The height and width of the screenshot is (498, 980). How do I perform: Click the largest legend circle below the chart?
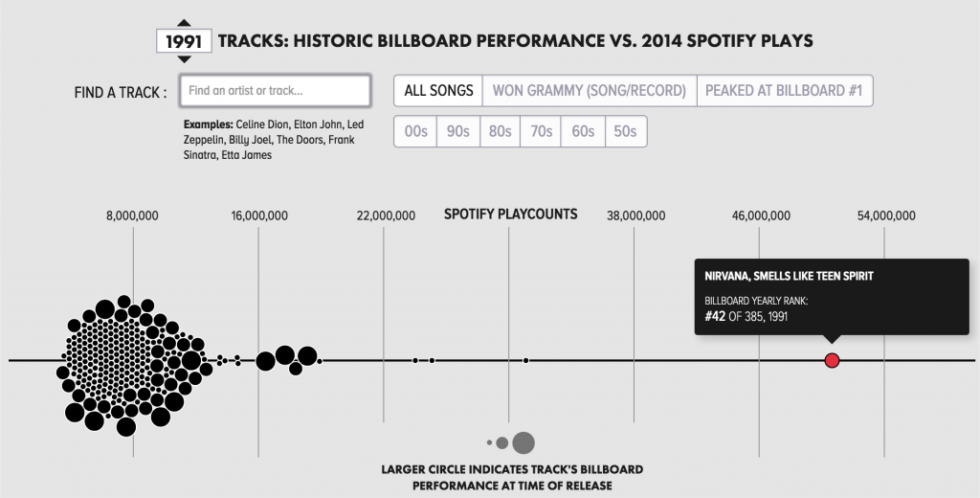pos(523,442)
